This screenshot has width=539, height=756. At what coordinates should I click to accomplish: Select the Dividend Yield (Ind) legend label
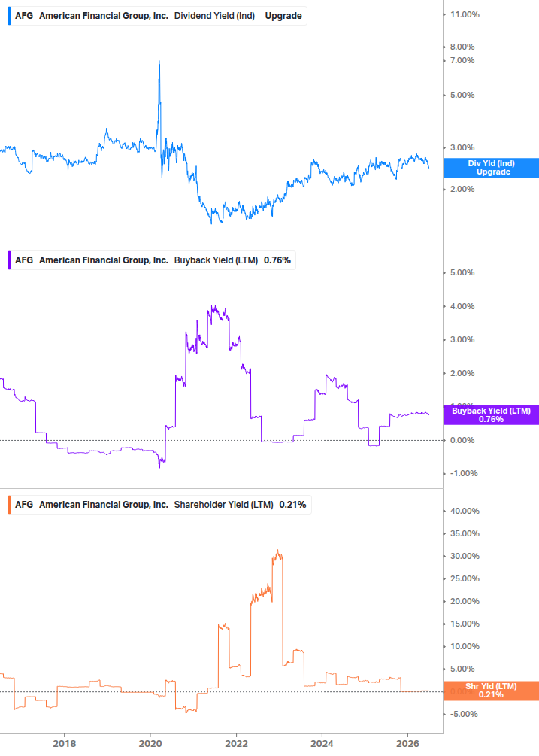point(214,16)
